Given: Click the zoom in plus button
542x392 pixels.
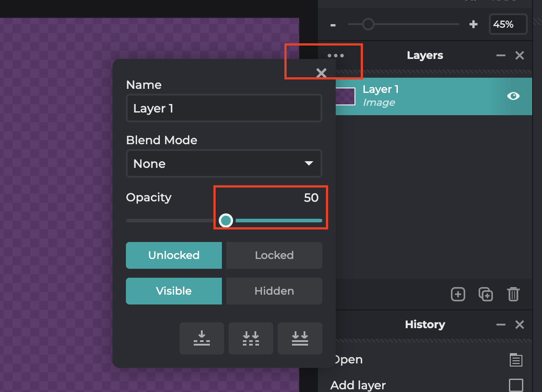Looking at the screenshot, I should pyautogui.click(x=474, y=25).
